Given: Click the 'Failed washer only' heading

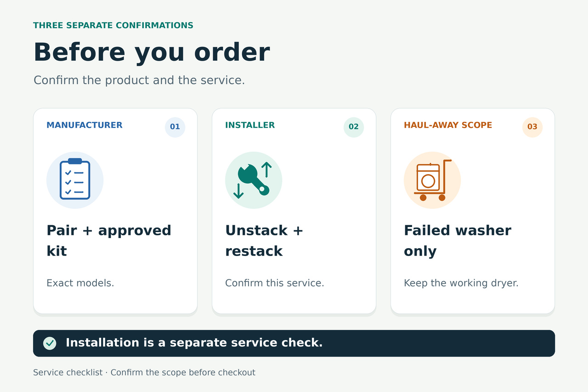Looking at the screenshot, I should point(458,241).
